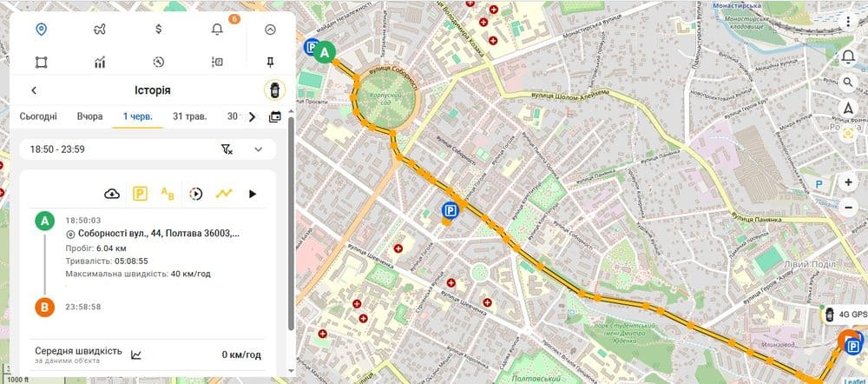Select the Сьогодні tab

38,116
